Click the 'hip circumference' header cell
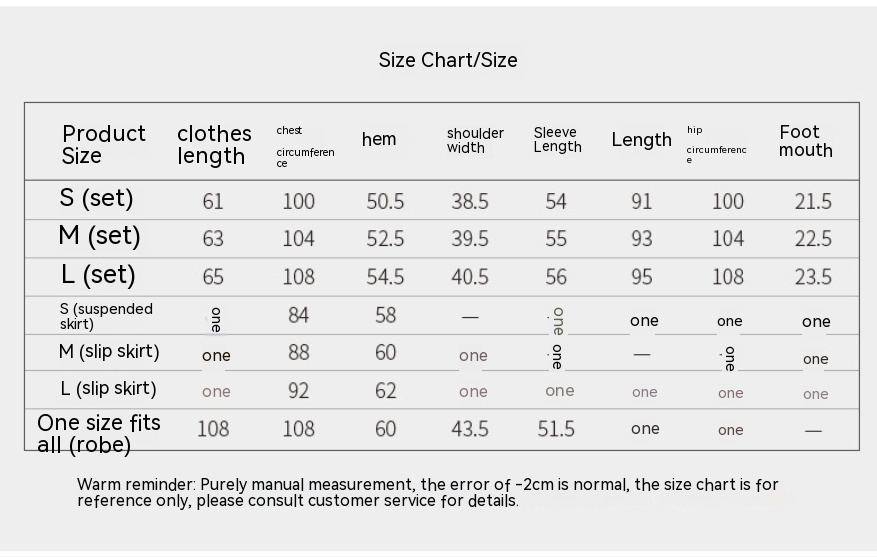Image resolution: width=877 pixels, height=557 pixels. click(x=716, y=145)
